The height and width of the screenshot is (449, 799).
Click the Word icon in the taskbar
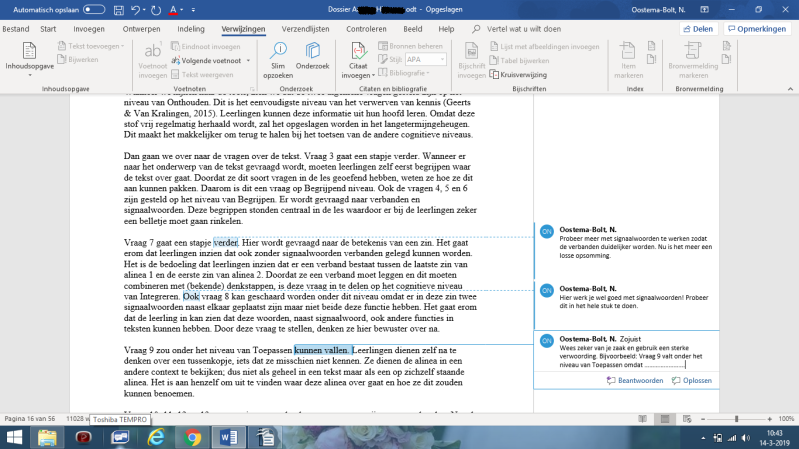pyautogui.click(x=227, y=437)
